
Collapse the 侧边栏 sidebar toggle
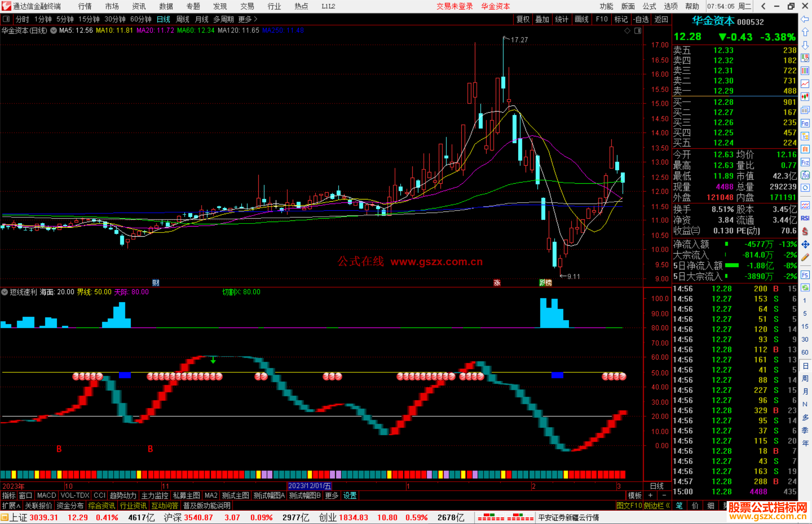click(x=657, y=506)
